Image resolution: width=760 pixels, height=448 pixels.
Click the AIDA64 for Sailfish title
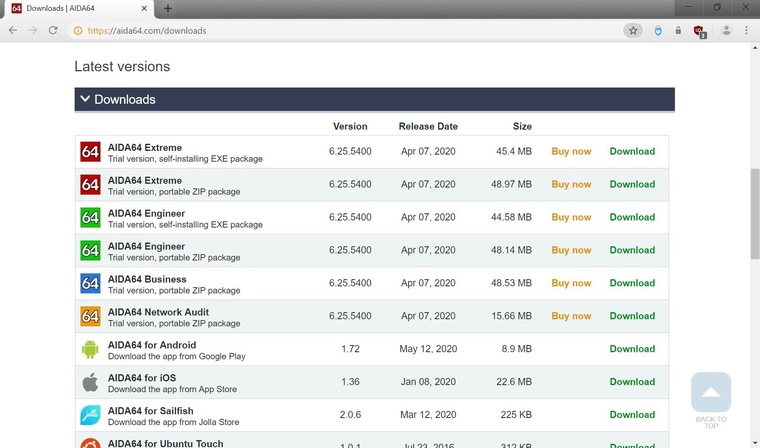(150, 411)
